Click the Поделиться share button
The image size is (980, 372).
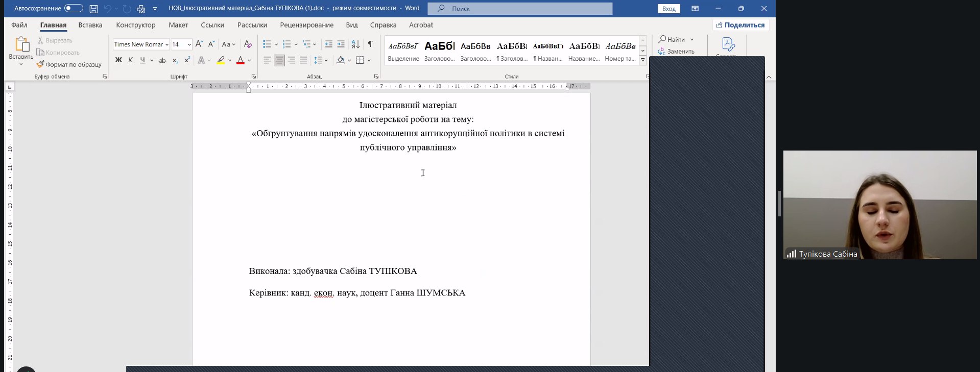click(740, 25)
